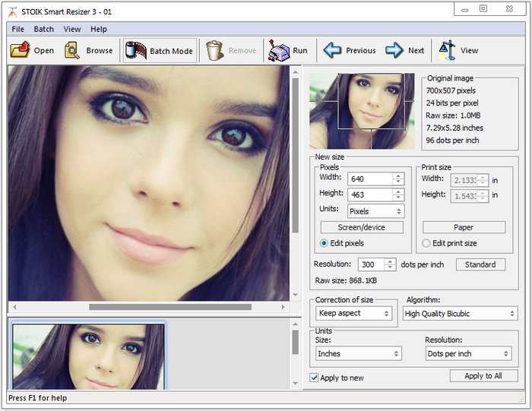The image size is (532, 411).
Task: Click the Open folder icon
Action: point(19,51)
